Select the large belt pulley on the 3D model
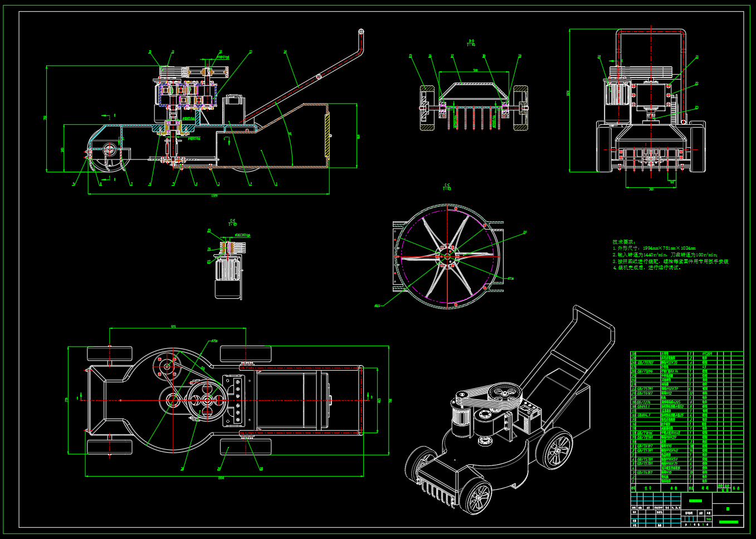This screenshot has width=756, height=539. click(x=504, y=394)
